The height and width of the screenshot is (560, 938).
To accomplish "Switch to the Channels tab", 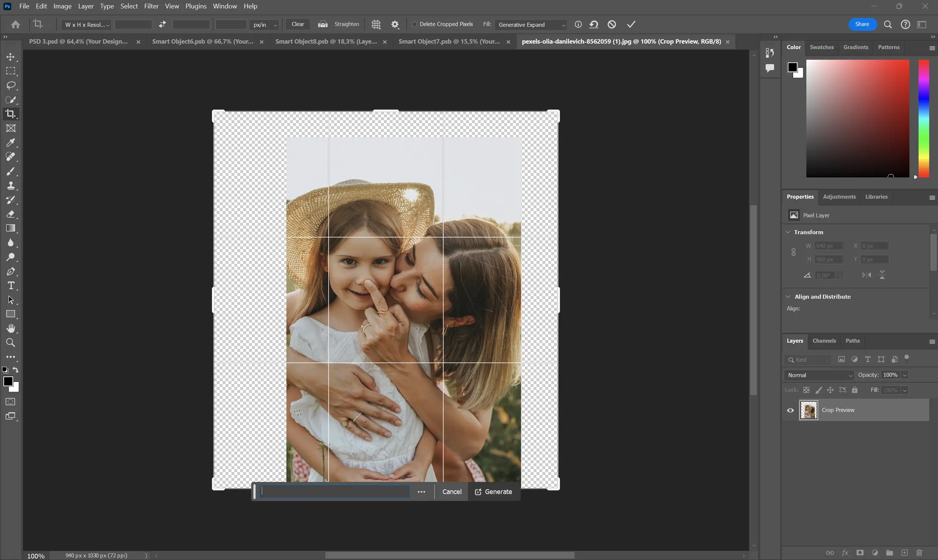I will click(824, 341).
